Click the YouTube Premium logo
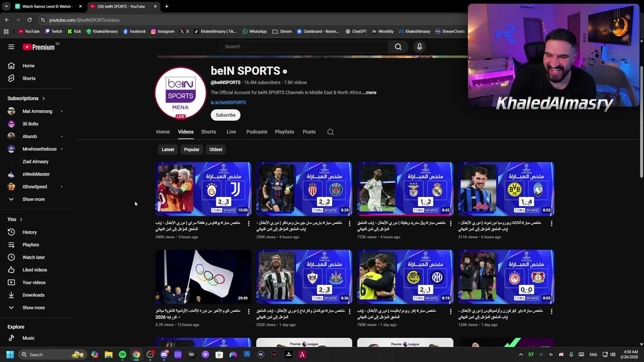 point(39,47)
